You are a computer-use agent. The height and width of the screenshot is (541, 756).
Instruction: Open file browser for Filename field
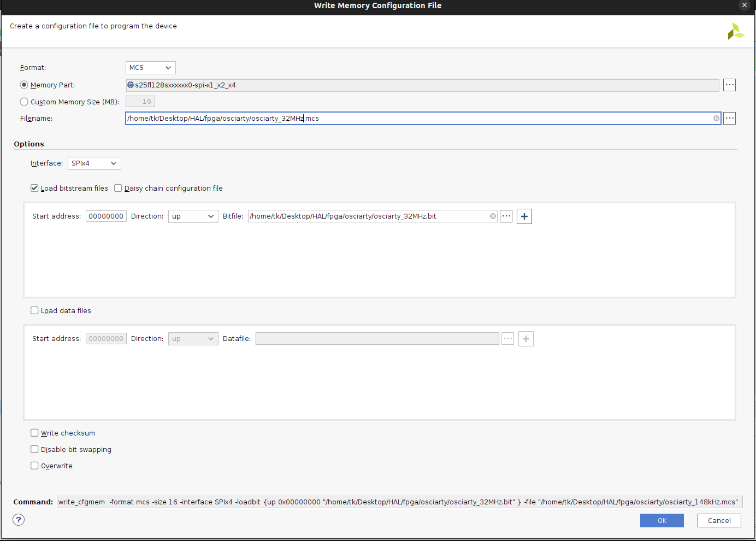(729, 119)
